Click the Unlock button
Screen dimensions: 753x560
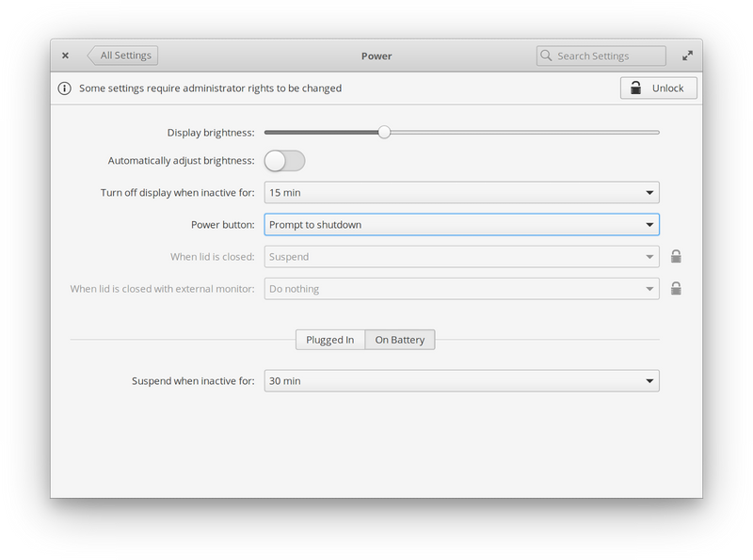[x=658, y=88]
